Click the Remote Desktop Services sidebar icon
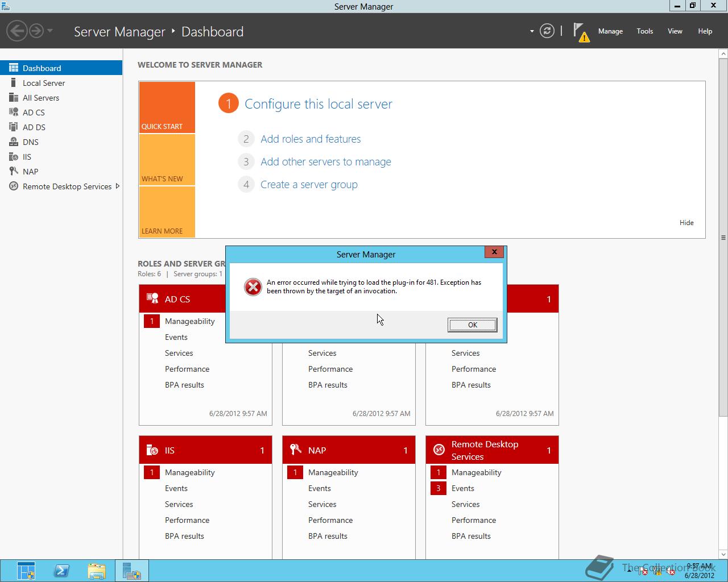Viewport: 728px width, 582px height. 14,186
